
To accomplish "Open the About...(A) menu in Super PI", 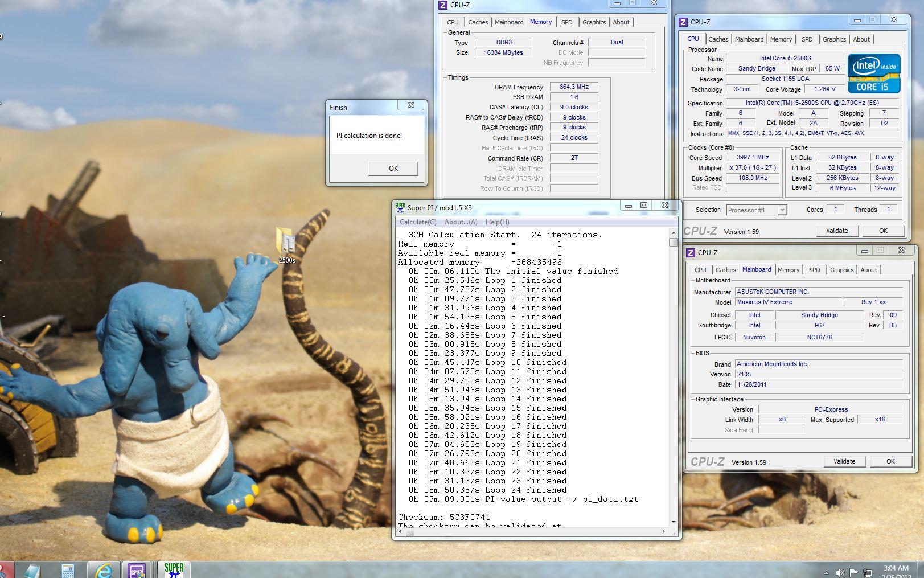I will pos(461,222).
